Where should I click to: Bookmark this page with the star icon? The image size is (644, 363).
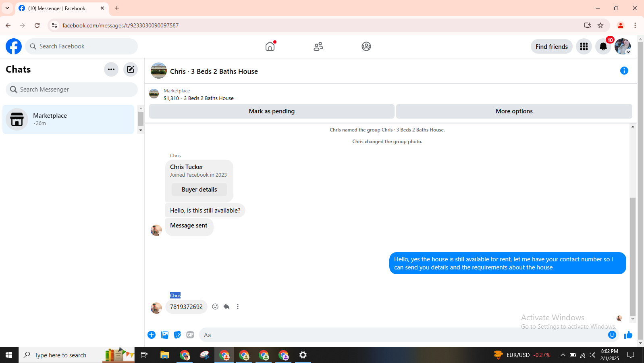pos(600,25)
